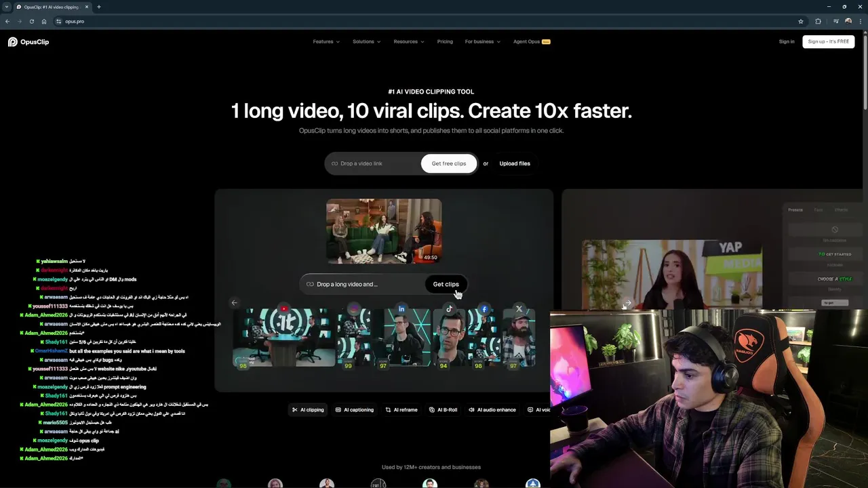Click the LinkedIn icon above the clip
868x488 pixels.
[401, 309]
